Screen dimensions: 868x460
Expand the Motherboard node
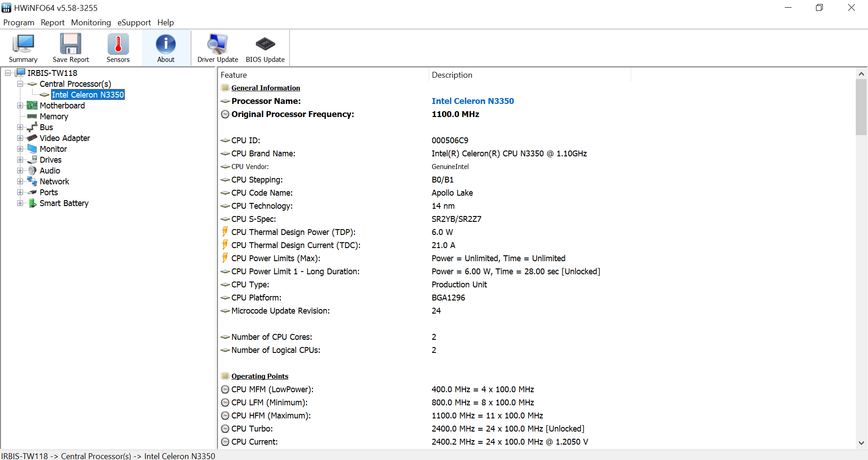click(x=20, y=105)
